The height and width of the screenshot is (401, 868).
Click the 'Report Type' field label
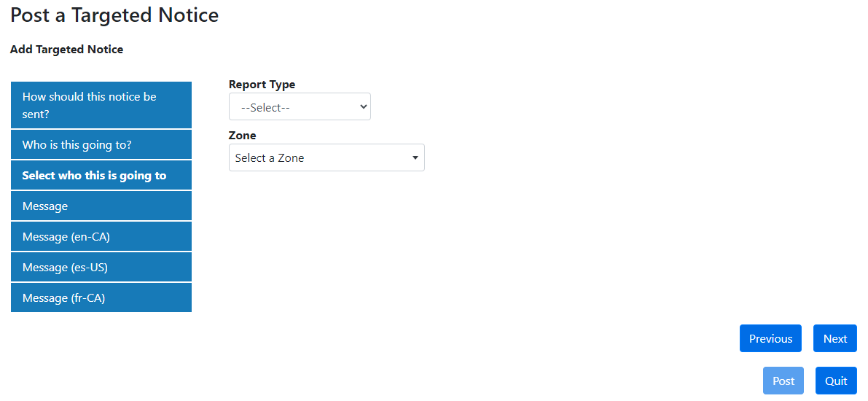point(262,85)
